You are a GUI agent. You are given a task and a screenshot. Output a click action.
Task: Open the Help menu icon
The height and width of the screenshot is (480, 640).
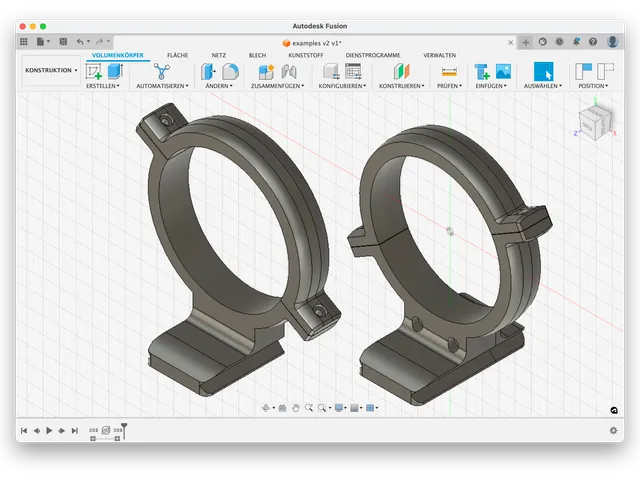pyautogui.click(x=593, y=42)
